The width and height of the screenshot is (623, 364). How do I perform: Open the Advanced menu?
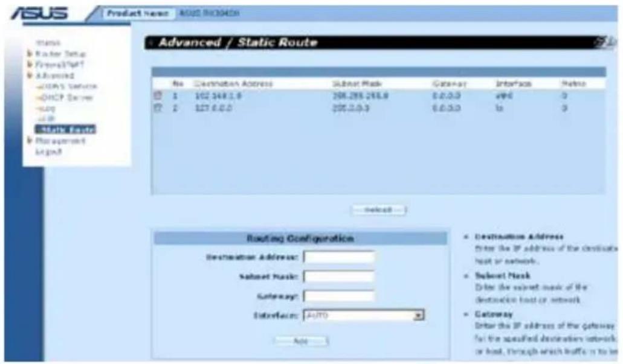[54, 75]
